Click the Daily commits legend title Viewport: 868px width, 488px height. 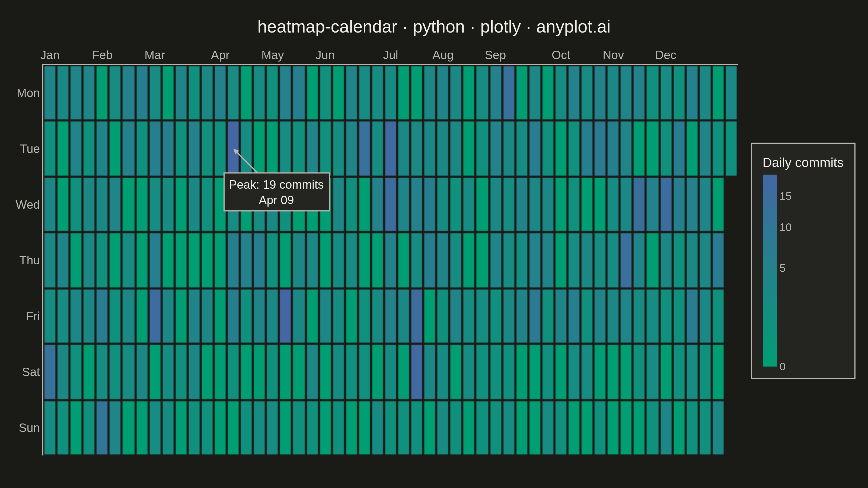[803, 163]
